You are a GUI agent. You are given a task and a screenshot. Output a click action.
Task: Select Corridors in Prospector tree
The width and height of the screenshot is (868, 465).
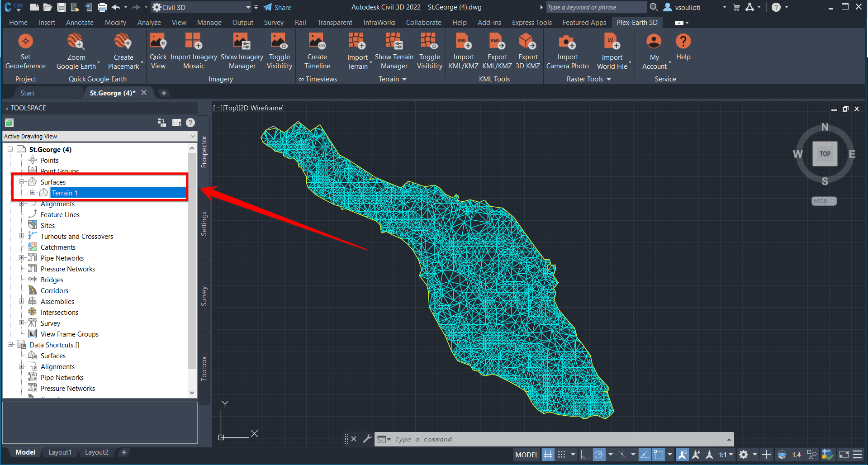coord(54,290)
